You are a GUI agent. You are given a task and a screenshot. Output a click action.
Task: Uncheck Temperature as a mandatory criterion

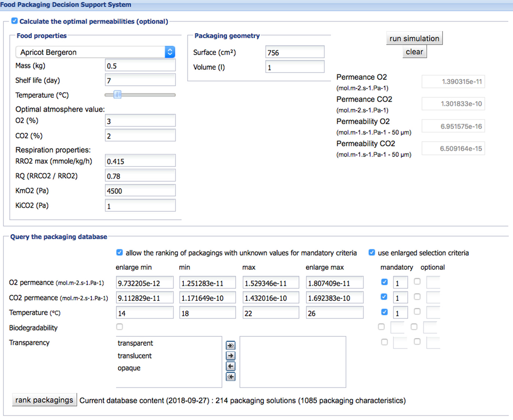click(x=384, y=312)
